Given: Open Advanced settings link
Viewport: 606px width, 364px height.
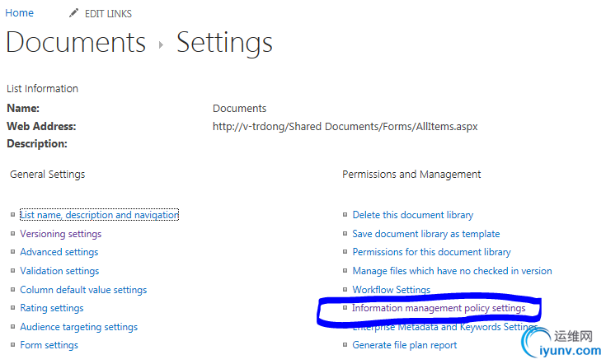Looking at the screenshot, I should 59,252.
